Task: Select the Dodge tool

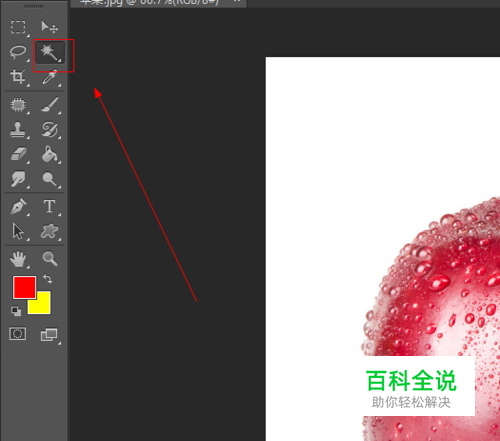Action: tap(49, 179)
